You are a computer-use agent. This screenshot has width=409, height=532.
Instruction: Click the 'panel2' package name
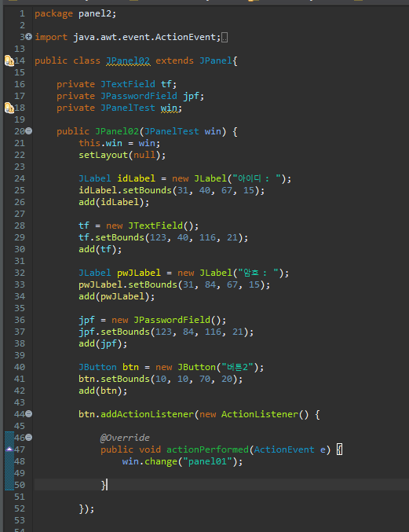coord(95,14)
